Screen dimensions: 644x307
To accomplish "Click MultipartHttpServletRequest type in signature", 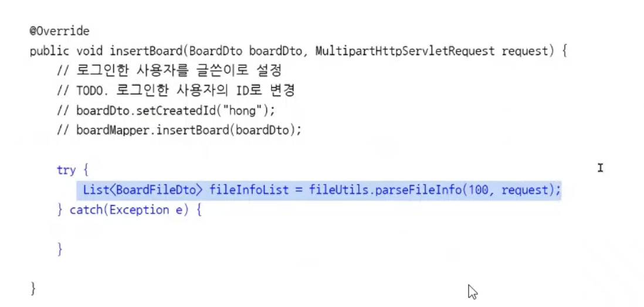I will coord(405,52).
